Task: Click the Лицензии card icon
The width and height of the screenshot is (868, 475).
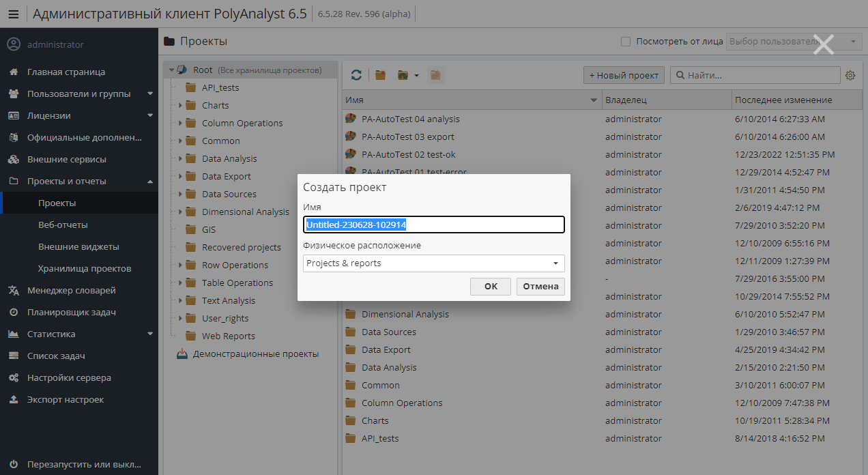Action: coord(13,115)
